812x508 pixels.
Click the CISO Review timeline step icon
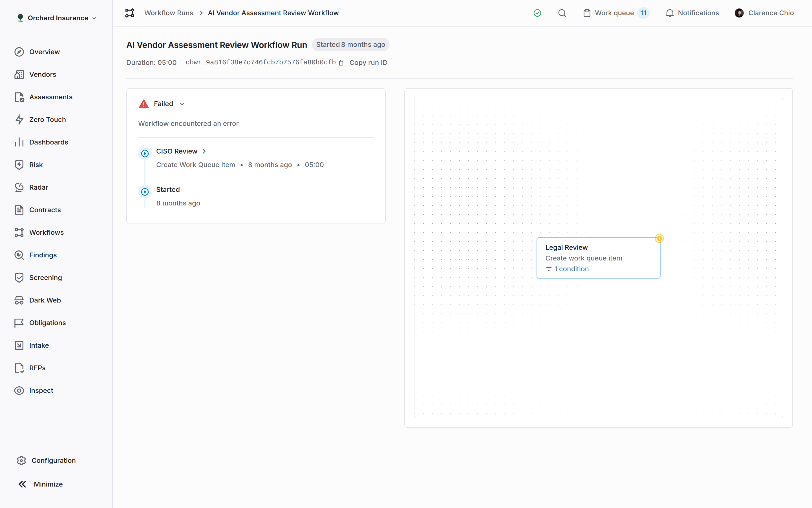click(x=145, y=154)
